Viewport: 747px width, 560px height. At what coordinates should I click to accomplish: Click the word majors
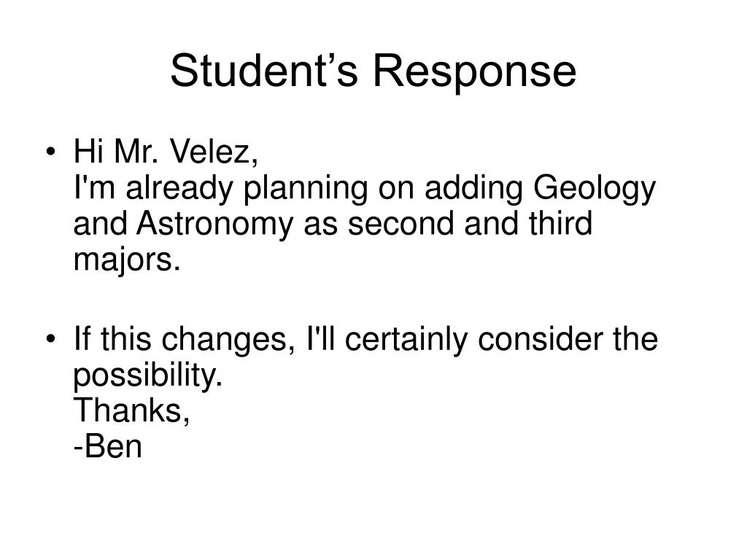coord(127,261)
